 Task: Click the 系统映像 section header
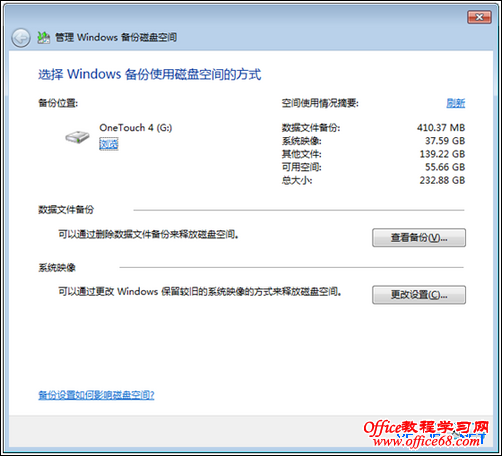click(x=57, y=268)
